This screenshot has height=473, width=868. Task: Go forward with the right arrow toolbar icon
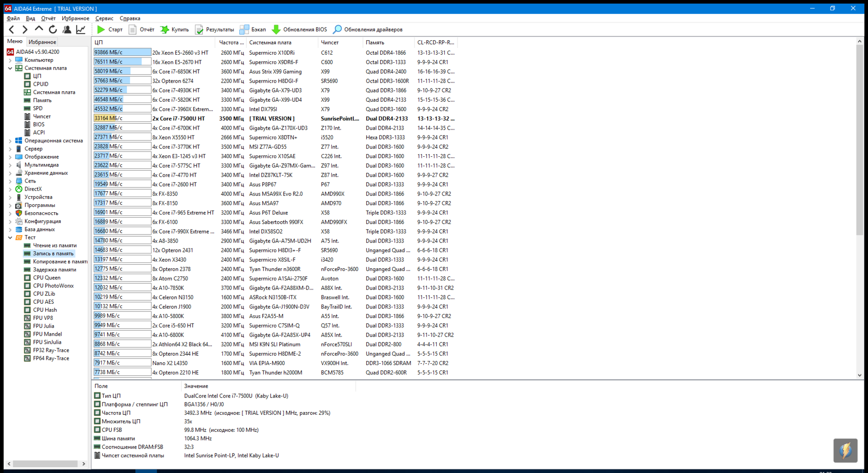[x=25, y=30]
